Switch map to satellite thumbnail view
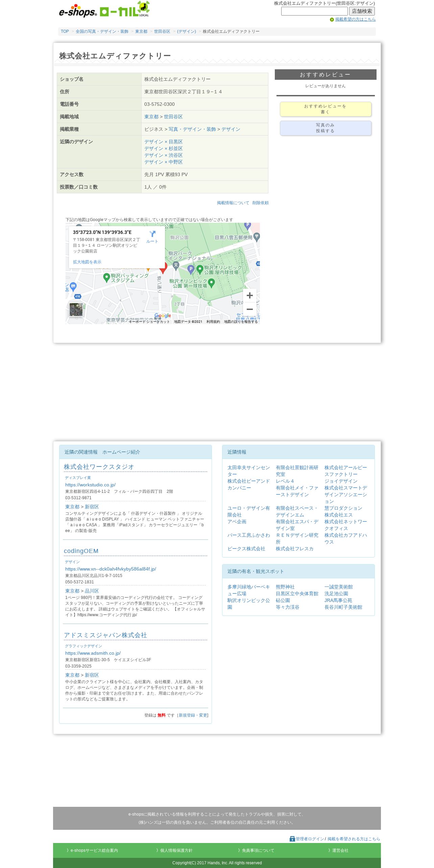434x868 pixels. click(76, 310)
